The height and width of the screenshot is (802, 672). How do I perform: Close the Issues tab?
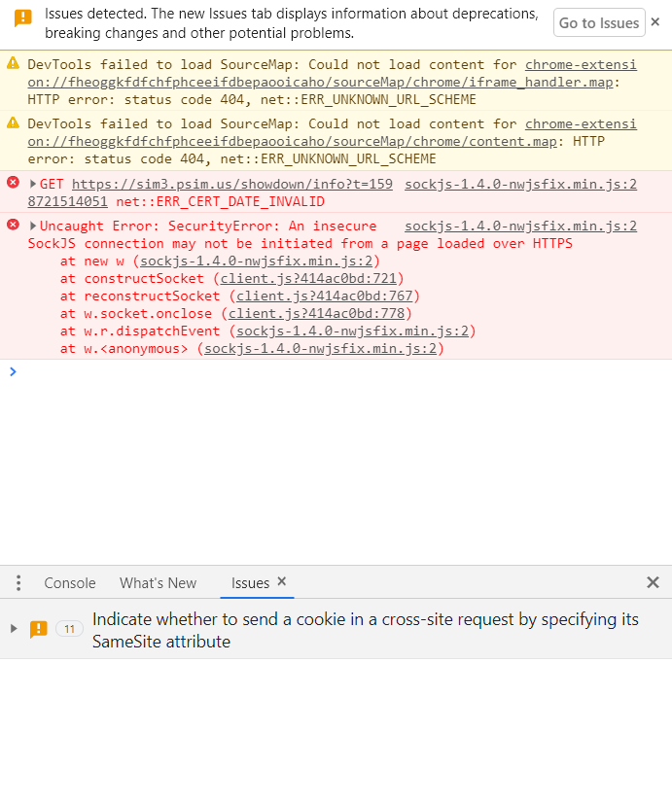click(281, 581)
